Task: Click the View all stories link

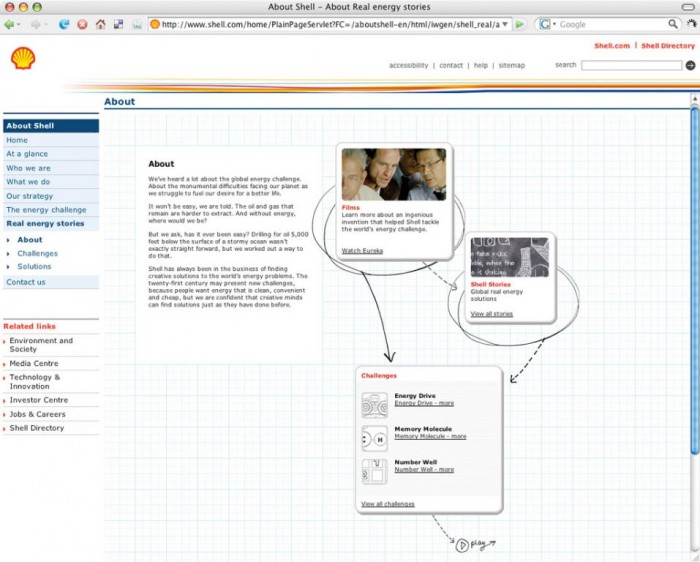Action: (x=492, y=314)
